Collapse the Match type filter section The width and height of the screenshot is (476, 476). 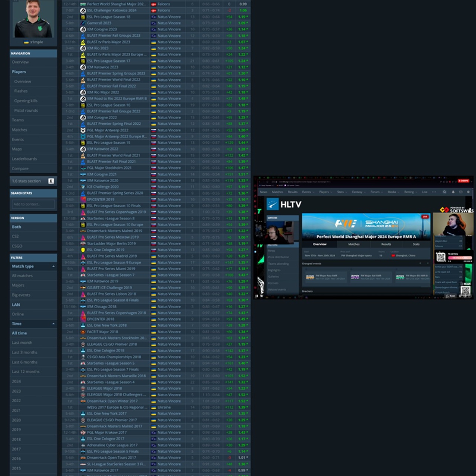[54, 266]
